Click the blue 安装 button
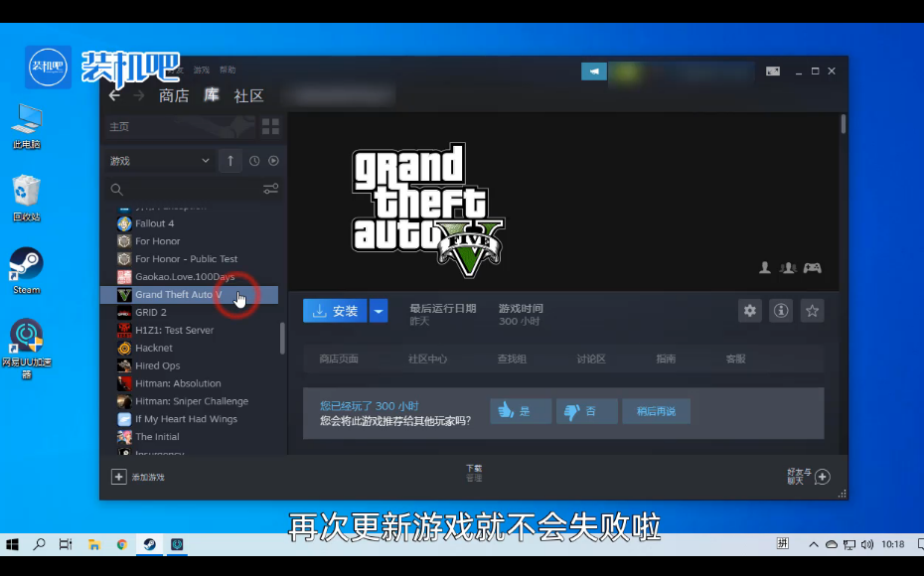 coord(335,311)
